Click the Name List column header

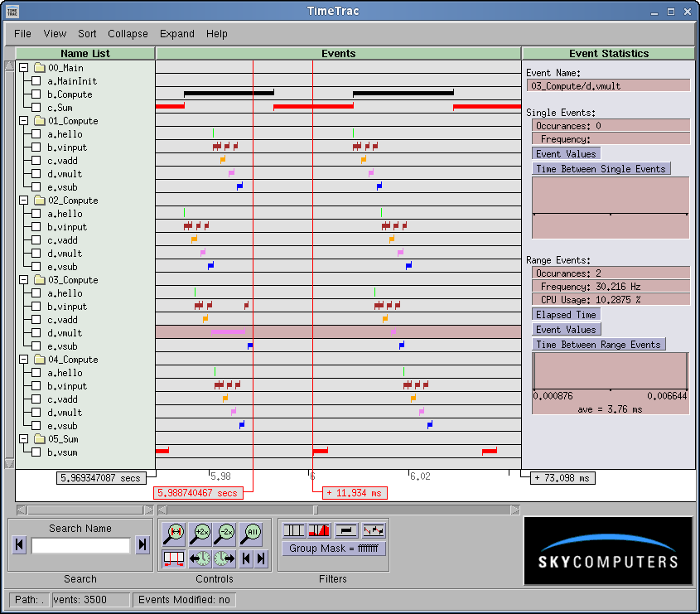85,54
